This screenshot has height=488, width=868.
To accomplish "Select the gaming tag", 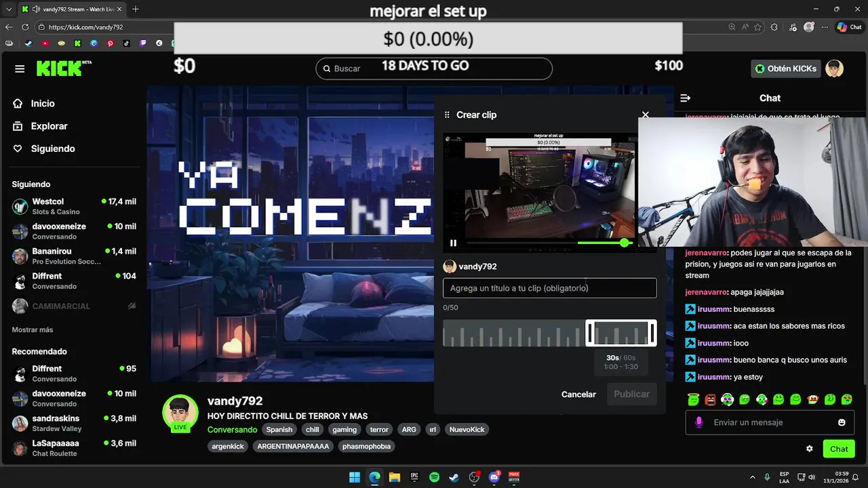I will (x=344, y=430).
